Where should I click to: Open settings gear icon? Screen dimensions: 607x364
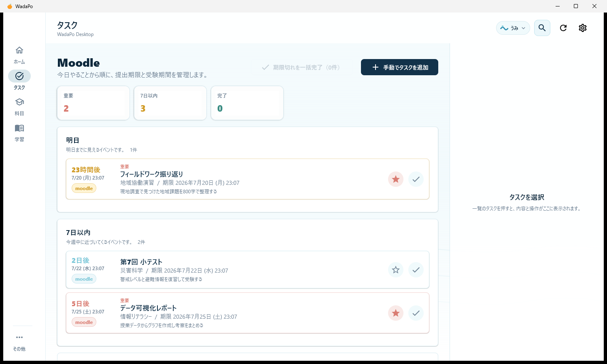tap(583, 28)
